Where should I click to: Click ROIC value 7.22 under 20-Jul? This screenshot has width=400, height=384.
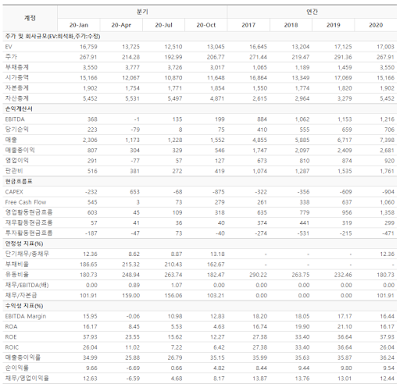176,347
